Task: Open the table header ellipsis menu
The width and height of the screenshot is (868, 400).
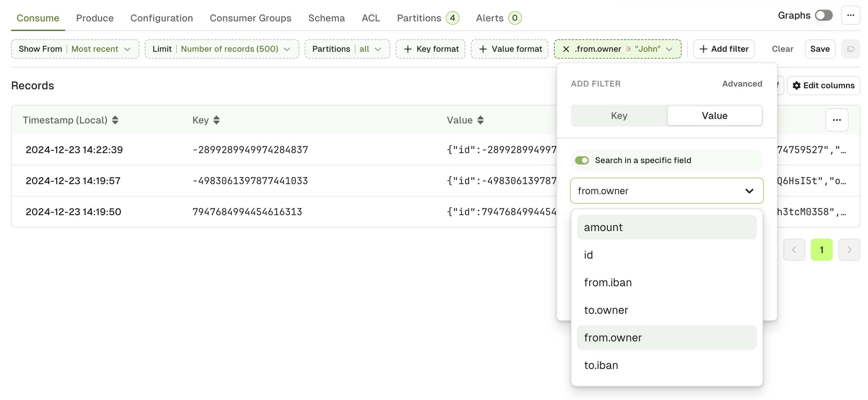Action: pos(837,120)
